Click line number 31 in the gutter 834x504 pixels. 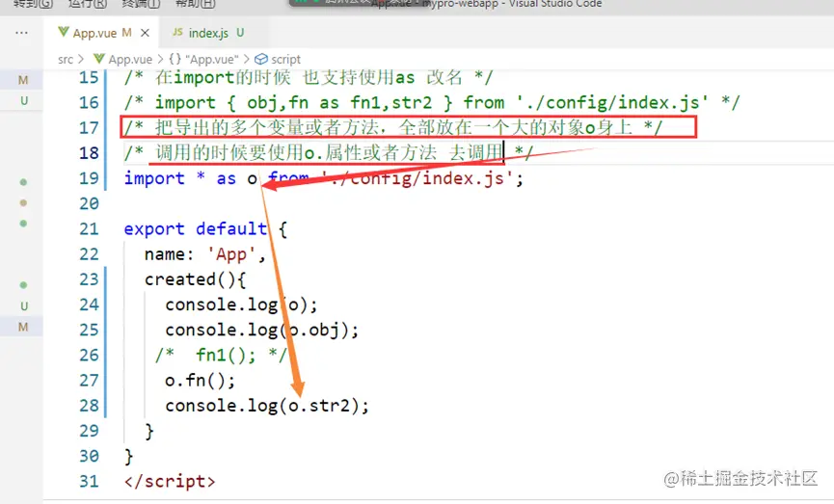click(89, 482)
